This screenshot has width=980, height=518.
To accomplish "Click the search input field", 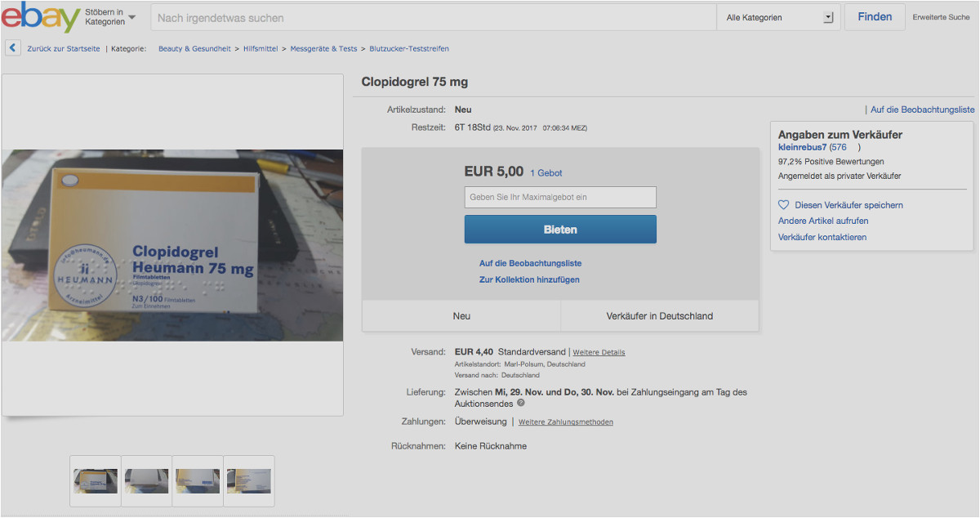I will tap(433, 17).
